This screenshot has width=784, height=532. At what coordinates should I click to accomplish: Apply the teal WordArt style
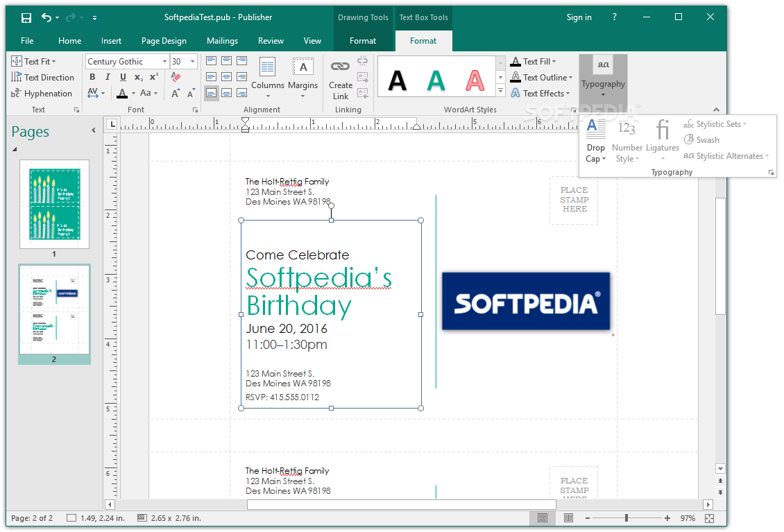[x=436, y=80]
